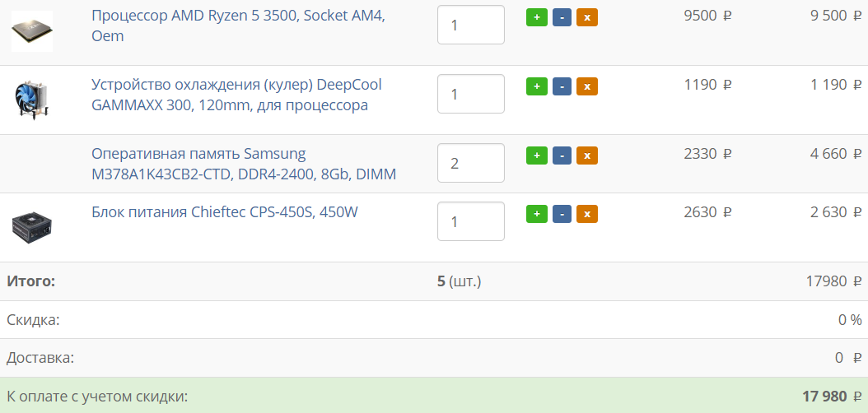The height and width of the screenshot is (413, 868).
Task: Focus the quantity field for Samsung memory
Action: point(471,163)
